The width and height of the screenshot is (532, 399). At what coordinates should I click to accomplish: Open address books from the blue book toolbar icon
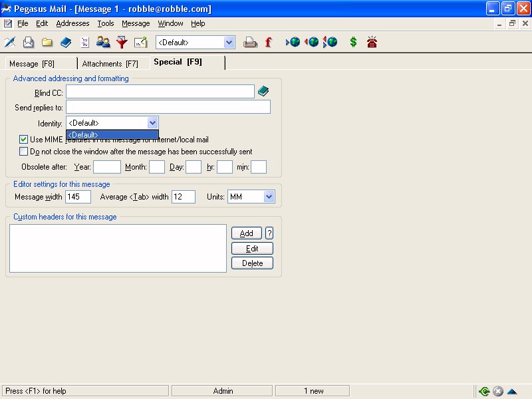click(66, 43)
